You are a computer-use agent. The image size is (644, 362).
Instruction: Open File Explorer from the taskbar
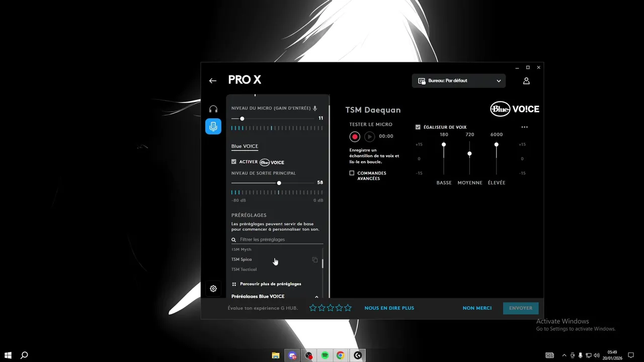click(x=276, y=355)
